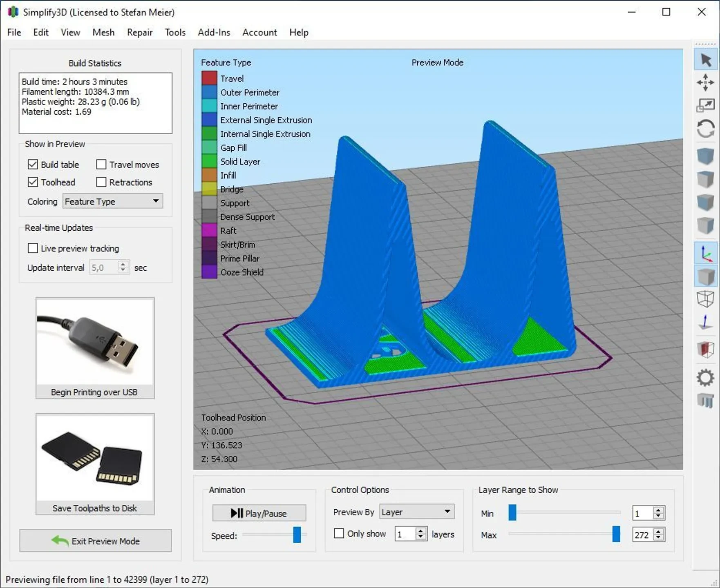Click the Only show layers number field
Image resolution: width=720 pixels, height=588 pixels.
[x=405, y=534]
